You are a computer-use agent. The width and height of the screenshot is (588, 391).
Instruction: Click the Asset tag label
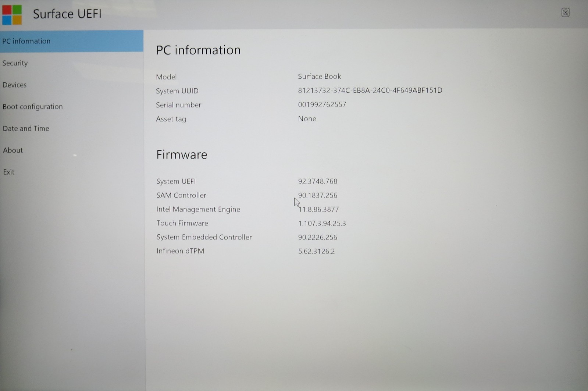click(x=171, y=119)
